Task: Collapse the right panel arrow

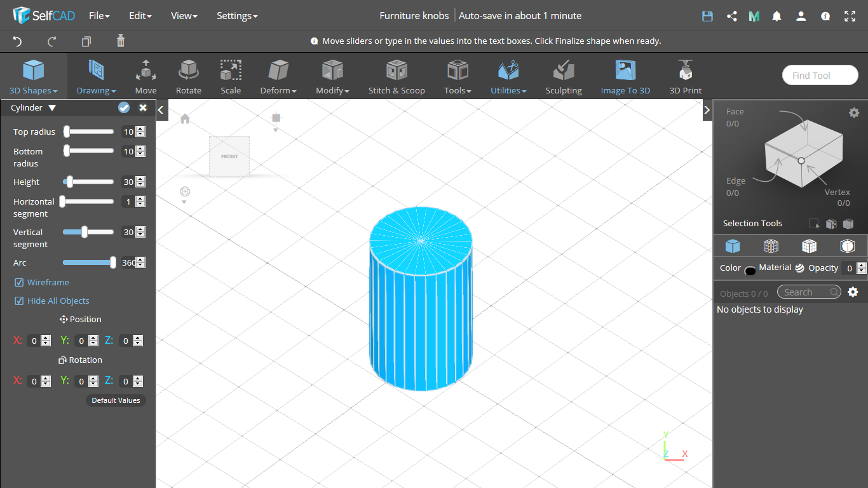Action: tap(707, 110)
